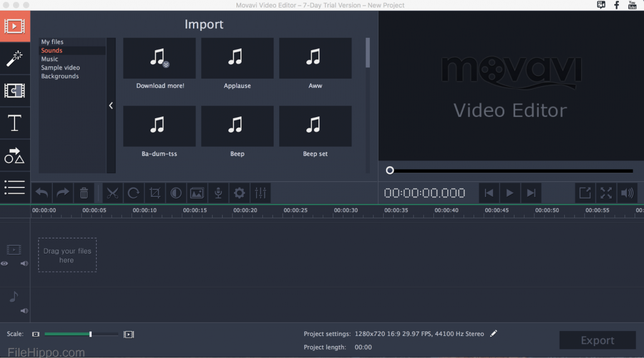The image size is (644, 358).
Task: Click the 00:00:10 timeline ruler mark
Action: [145, 210]
